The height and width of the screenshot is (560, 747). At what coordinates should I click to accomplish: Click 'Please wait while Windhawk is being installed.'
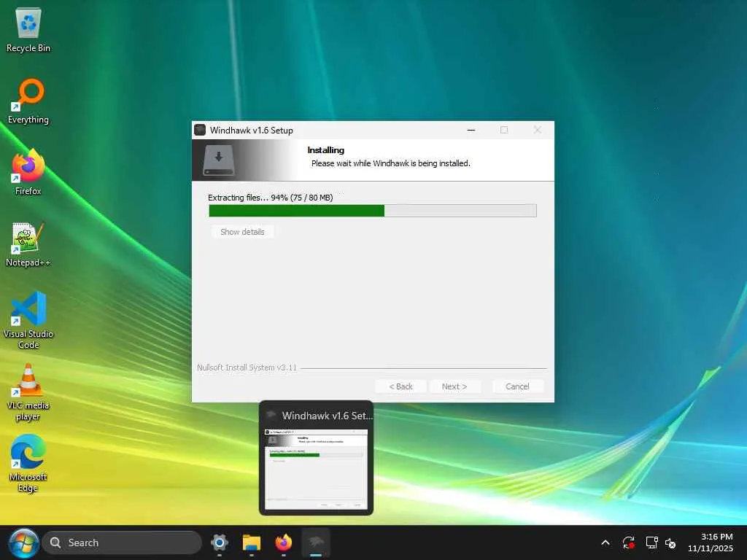[x=391, y=163]
